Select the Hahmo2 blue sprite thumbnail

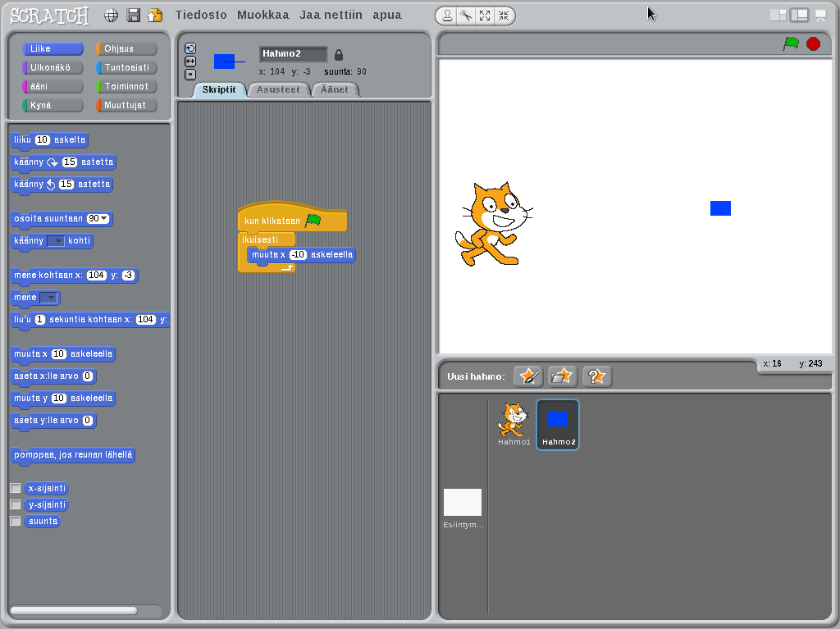coord(558,424)
